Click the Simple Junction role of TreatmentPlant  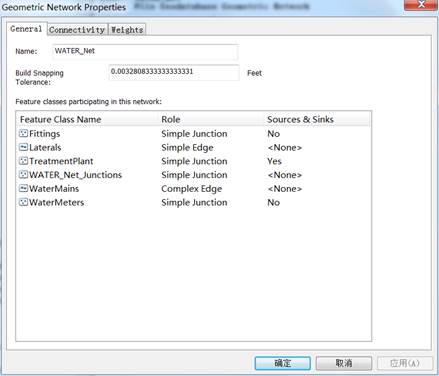click(194, 161)
